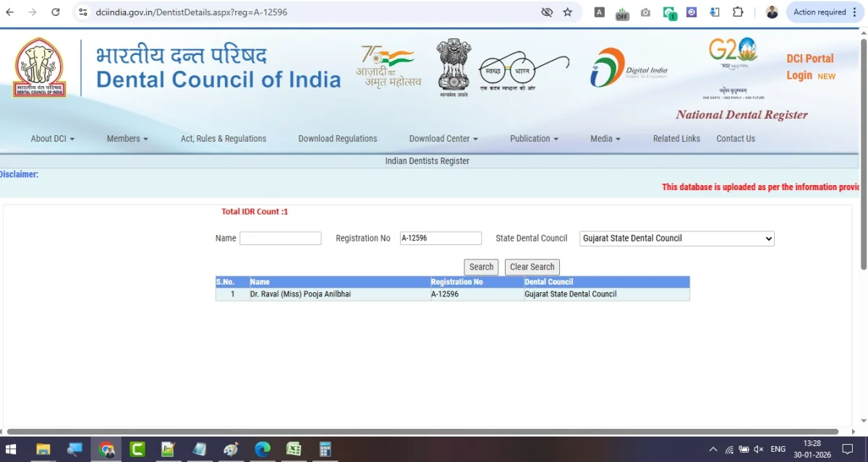This screenshot has height=462, width=868.
Task: Click Dr. Raval Pooja Anilbhai's registration number link
Action: (x=444, y=294)
